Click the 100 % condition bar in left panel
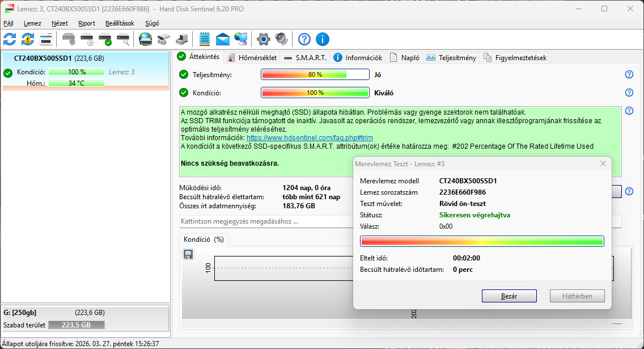Viewport: 644px width, 349px height. pos(77,72)
